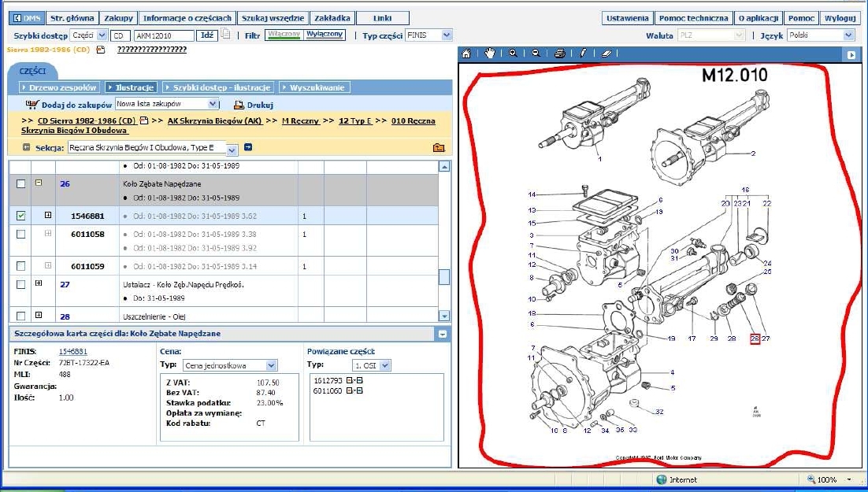Tick the checkbox for part 6011059

click(x=21, y=266)
